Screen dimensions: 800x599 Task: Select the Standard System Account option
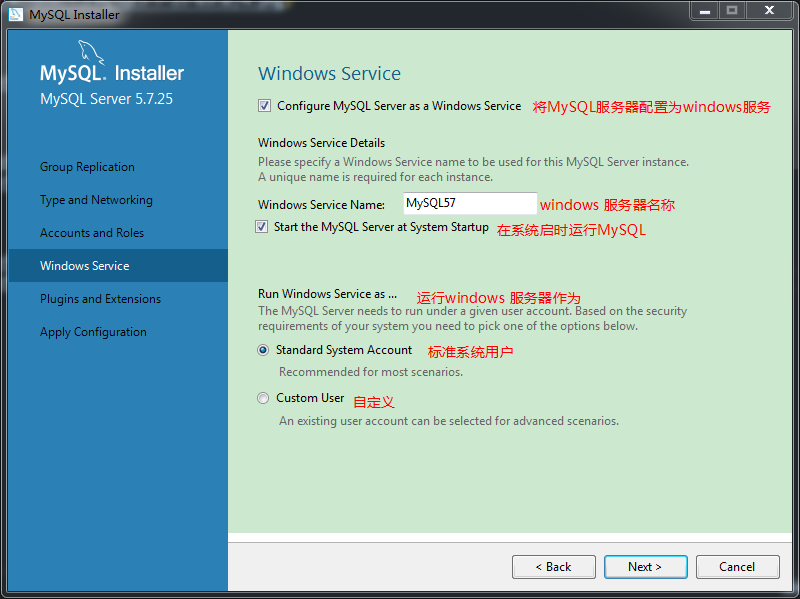tap(264, 351)
